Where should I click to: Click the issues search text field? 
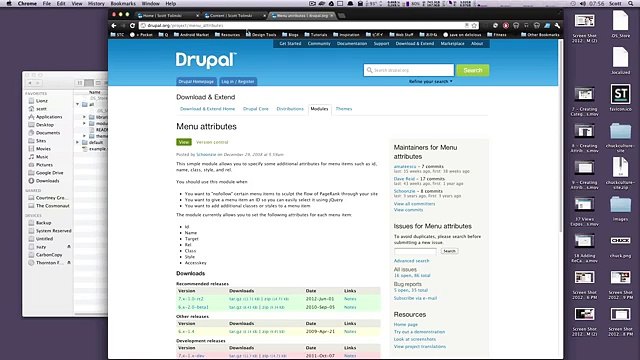coord(415,251)
